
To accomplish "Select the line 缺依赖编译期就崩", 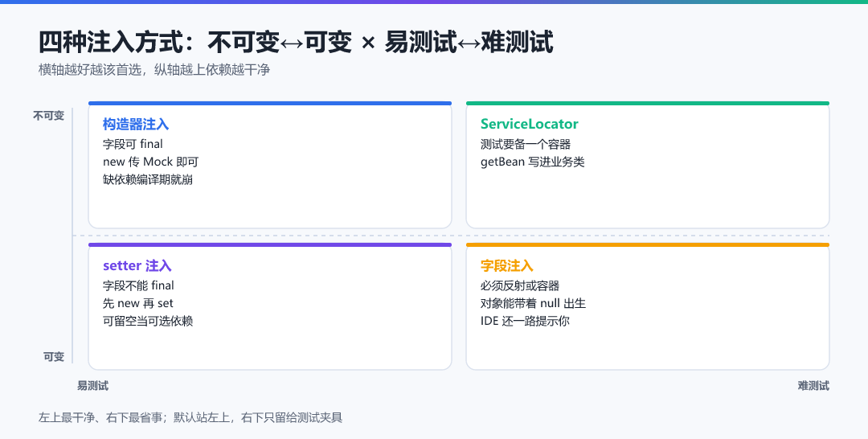I will tap(148, 179).
